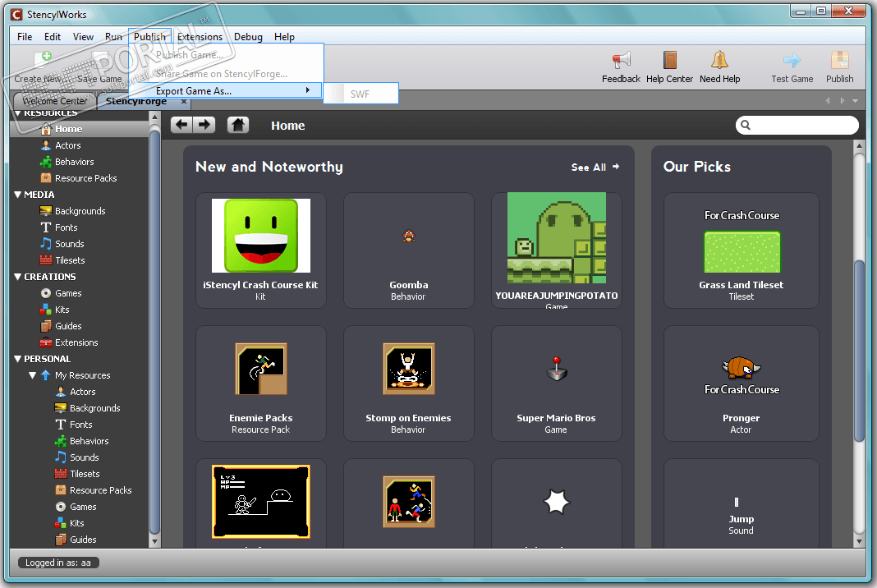Open Backgrounds under My Resources
The height and width of the screenshot is (588, 877).
(94, 408)
